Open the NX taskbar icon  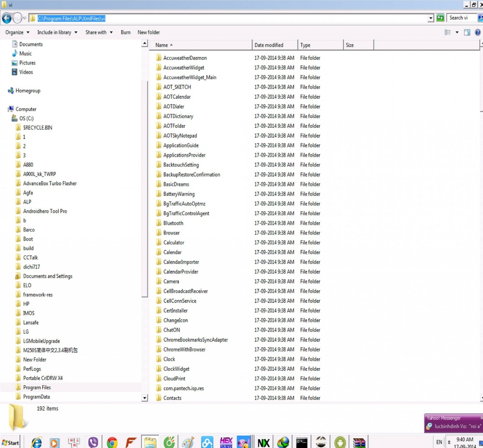[264, 443]
